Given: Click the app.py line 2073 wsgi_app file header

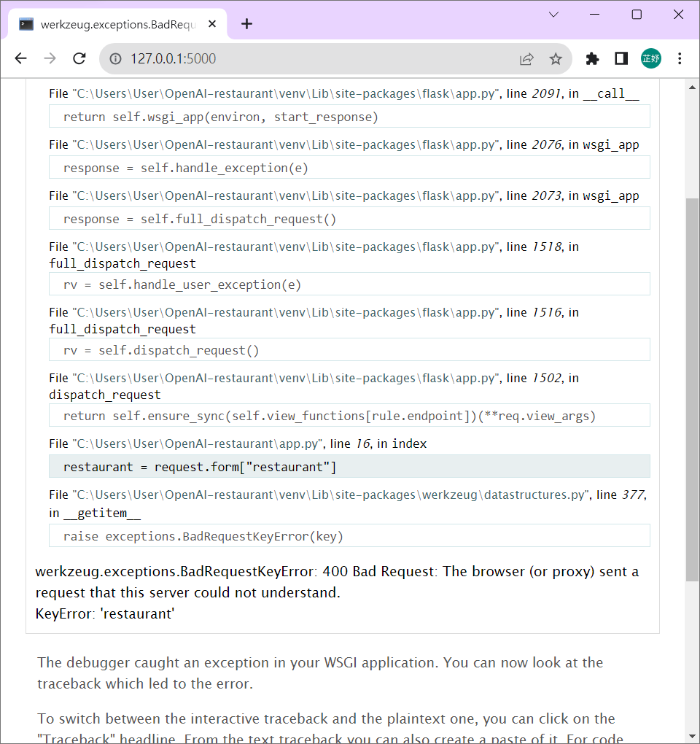Looking at the screenshot, I should (x=344, y=196).
